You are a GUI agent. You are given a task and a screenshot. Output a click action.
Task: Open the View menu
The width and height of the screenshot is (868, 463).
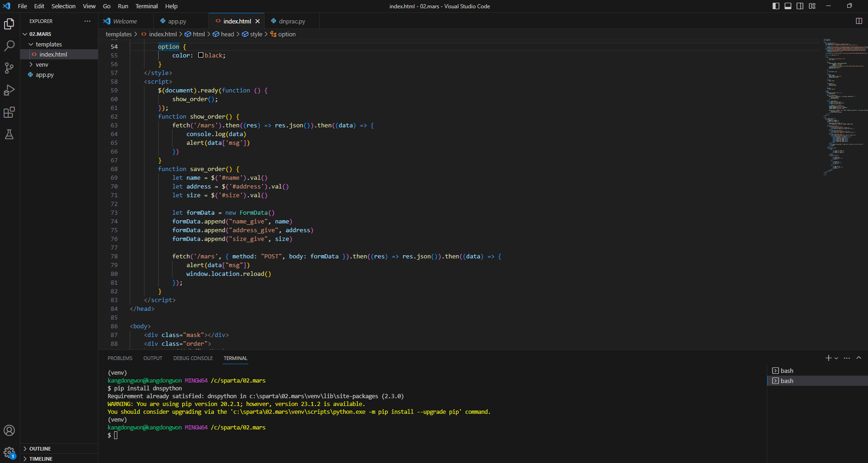[89, 6]
